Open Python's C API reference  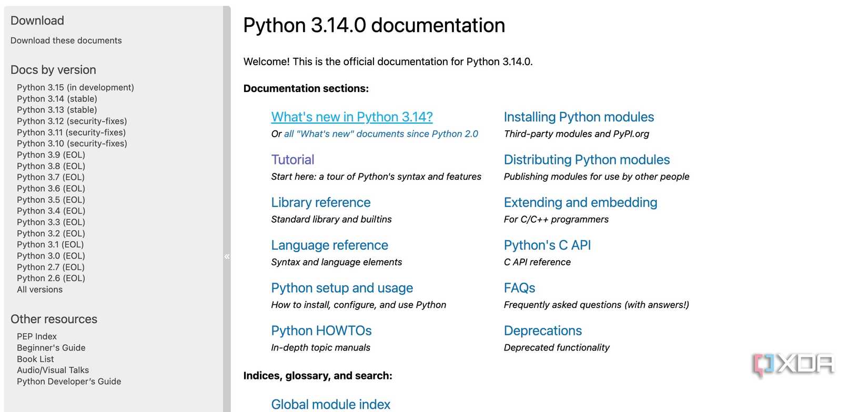pos(547,245)
